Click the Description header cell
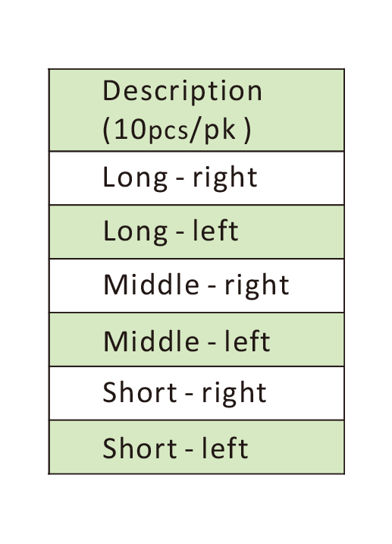Image resolution: width=392 pixels, height=544 pixels. (196, 110)
